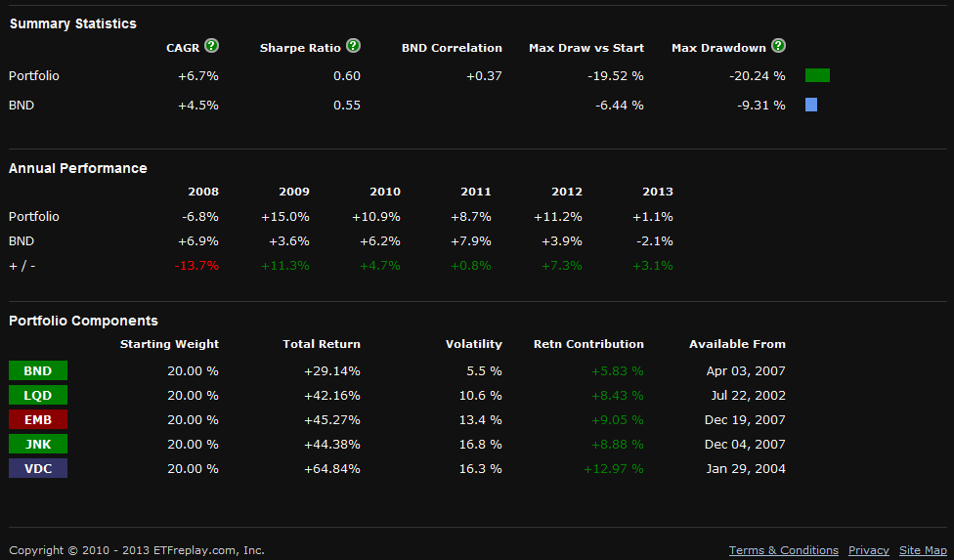Viewport: 954px width, 560px height.
Task: Click the help icon next to CAGR
Action: click(212, 46)
